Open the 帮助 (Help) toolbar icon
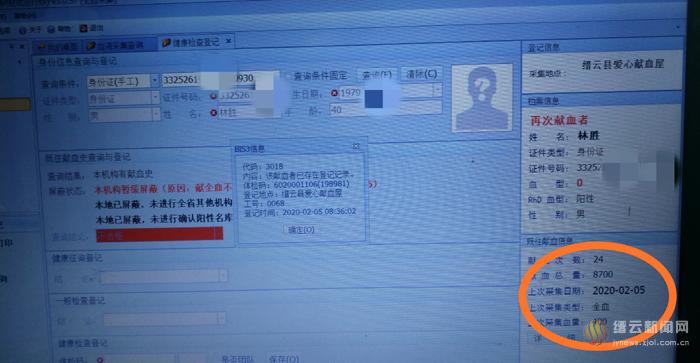 click(x=59, y=29)
